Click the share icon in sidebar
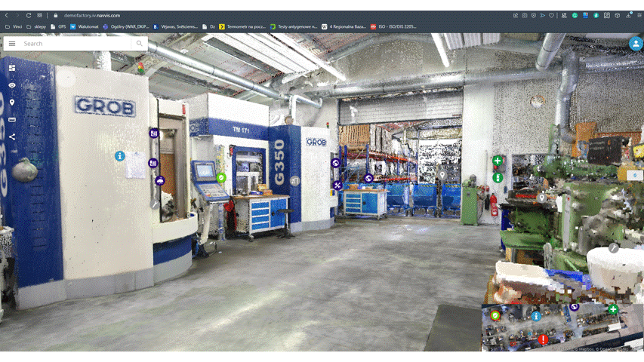Screen dimensions: 644x362 point(12,137)
